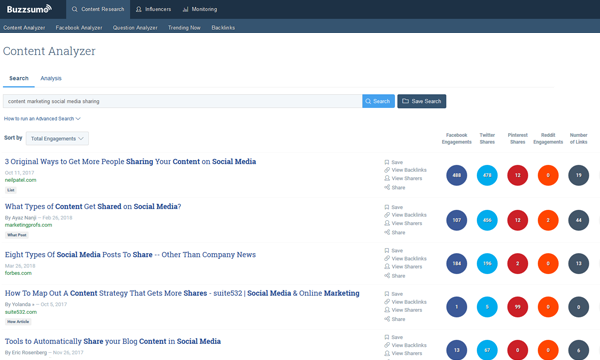Switch to the Analysis tab

pyautogui.click(x=51, y=78)
